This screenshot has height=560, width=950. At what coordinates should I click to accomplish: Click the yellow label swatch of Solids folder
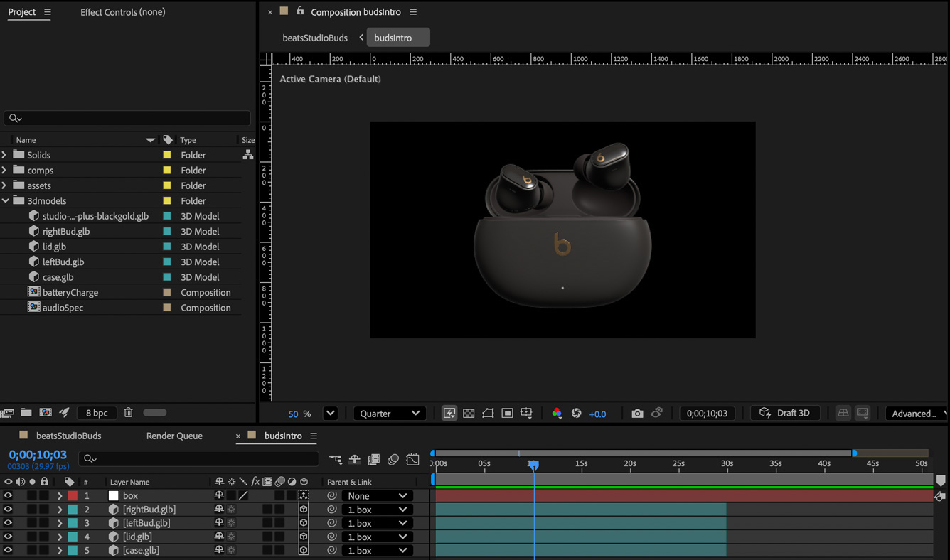[167, 155]
